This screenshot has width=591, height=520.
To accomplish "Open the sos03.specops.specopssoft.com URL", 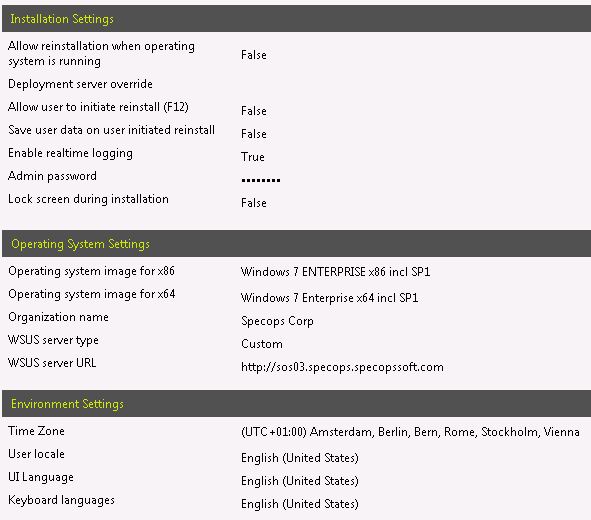I will click(342, 367).
